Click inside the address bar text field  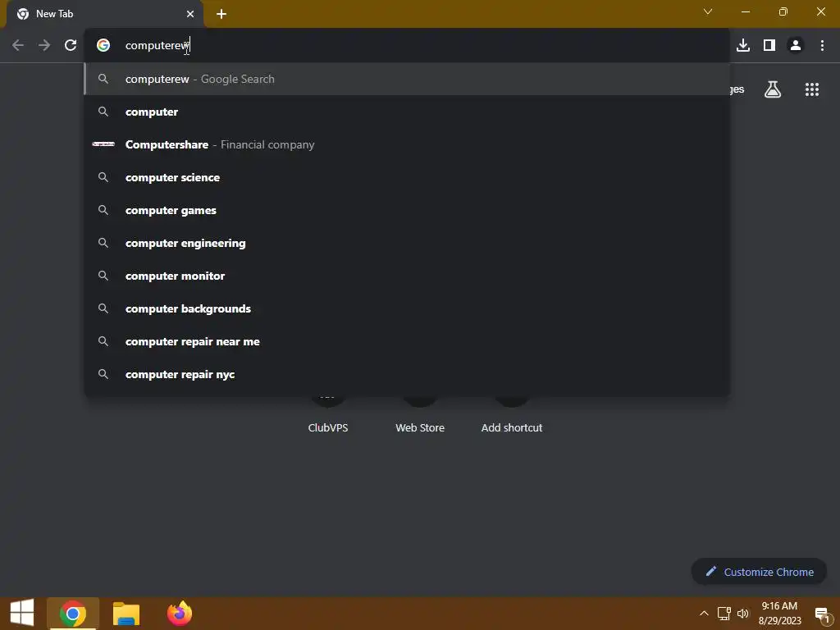click(407, 45)
